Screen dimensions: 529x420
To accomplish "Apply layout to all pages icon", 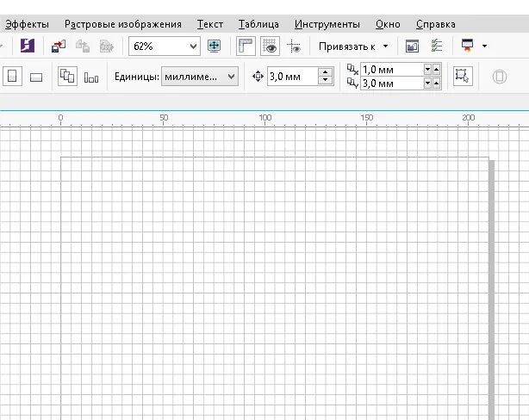I will pos(67,77).
